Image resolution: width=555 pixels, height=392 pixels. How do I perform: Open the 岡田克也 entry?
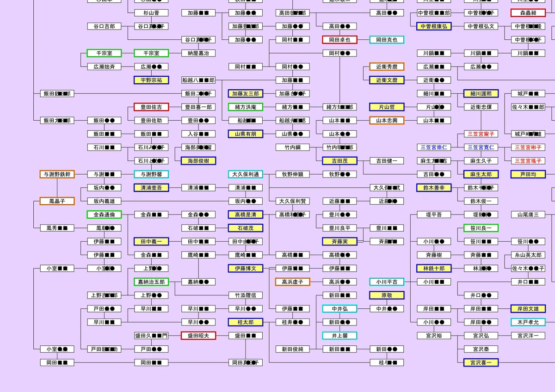[387, 40]
